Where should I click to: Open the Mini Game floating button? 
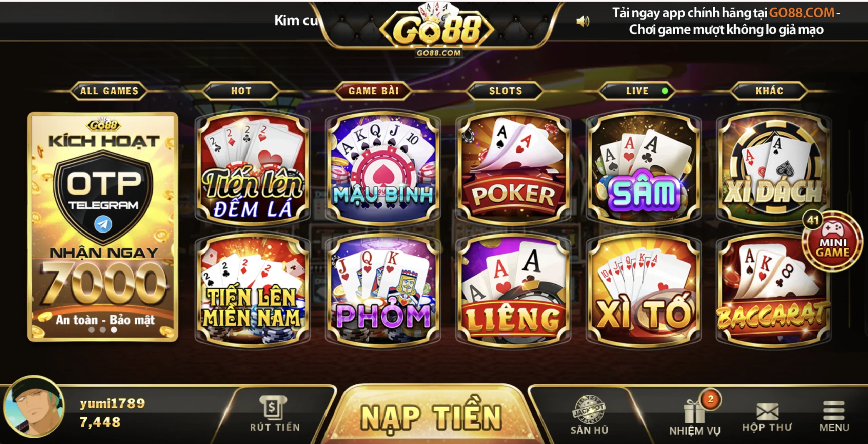tap(832, 241)
